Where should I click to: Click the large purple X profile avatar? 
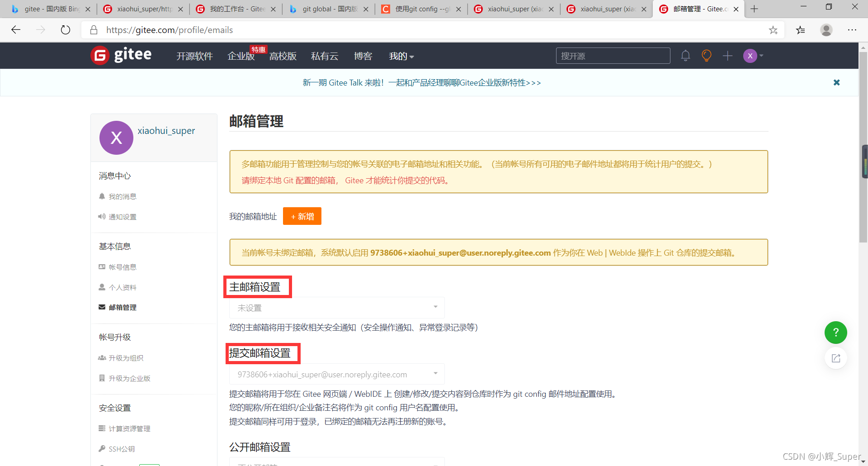tap(116, 138)
